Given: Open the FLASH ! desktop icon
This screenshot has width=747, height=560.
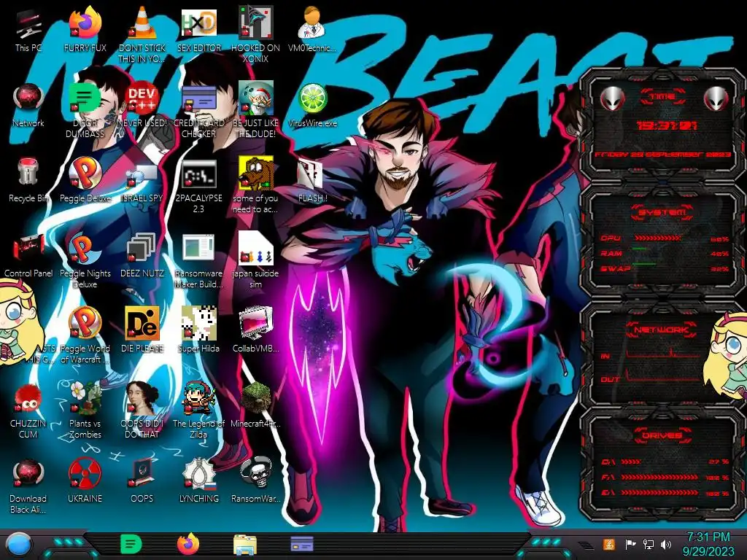Looking at the screenshot, I should coord(311,174).
